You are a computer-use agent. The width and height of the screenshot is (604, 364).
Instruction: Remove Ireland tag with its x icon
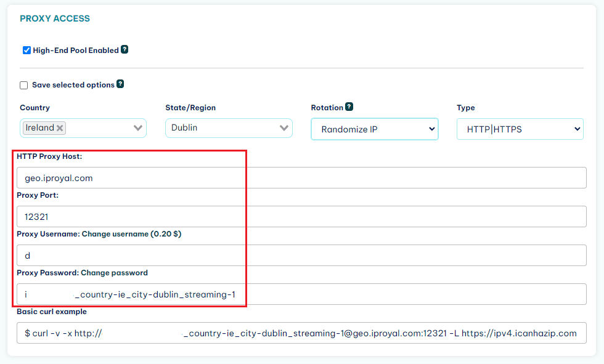click(x=60, y=128)
